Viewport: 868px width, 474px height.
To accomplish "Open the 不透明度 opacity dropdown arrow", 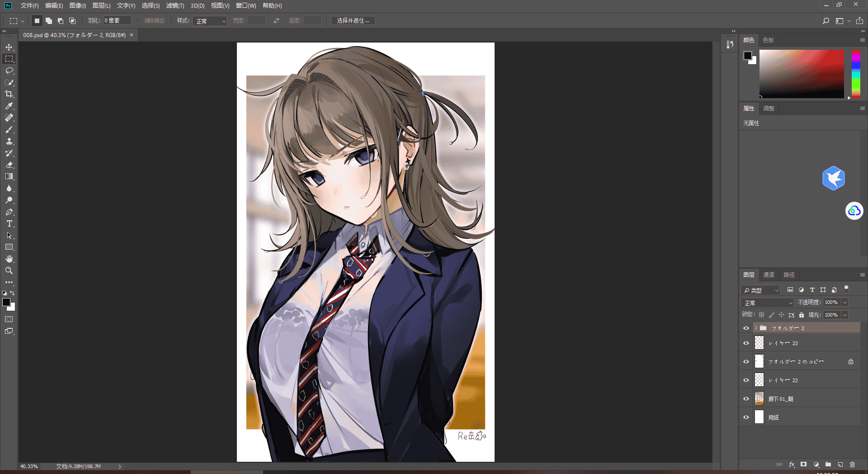I will coord(845,302).
